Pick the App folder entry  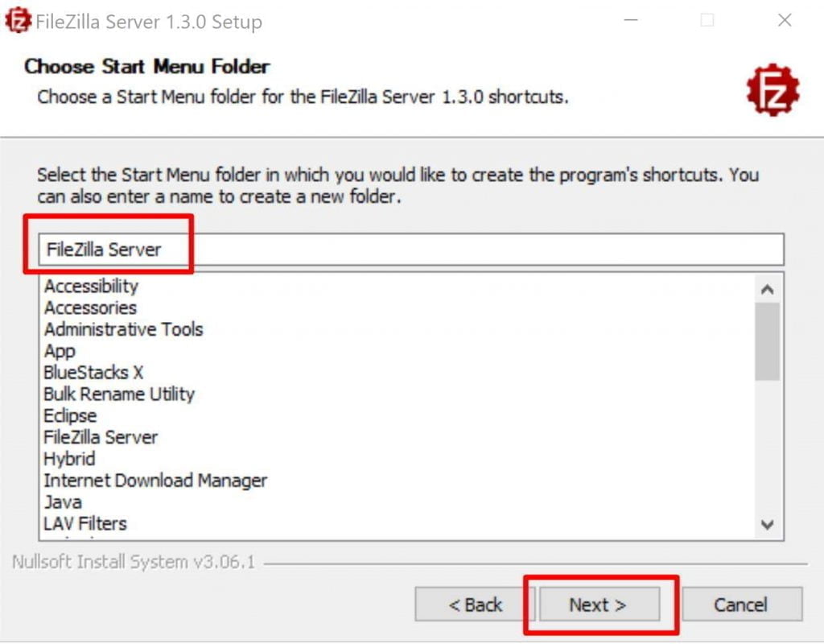coord(60,351)
